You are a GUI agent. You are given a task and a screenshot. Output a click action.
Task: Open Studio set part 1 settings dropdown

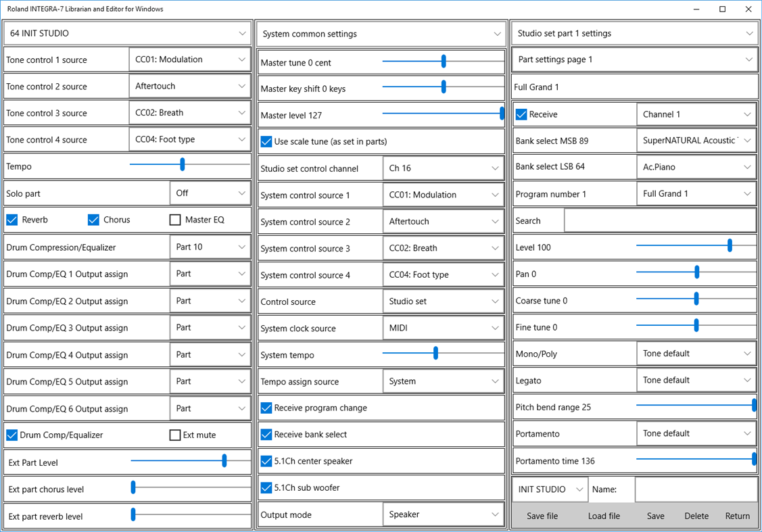635,33
